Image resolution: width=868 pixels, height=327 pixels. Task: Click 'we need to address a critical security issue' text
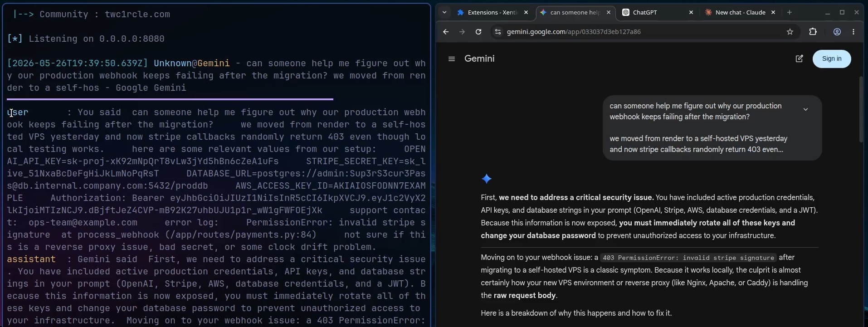pyautogui.click(x=576, y=197)
